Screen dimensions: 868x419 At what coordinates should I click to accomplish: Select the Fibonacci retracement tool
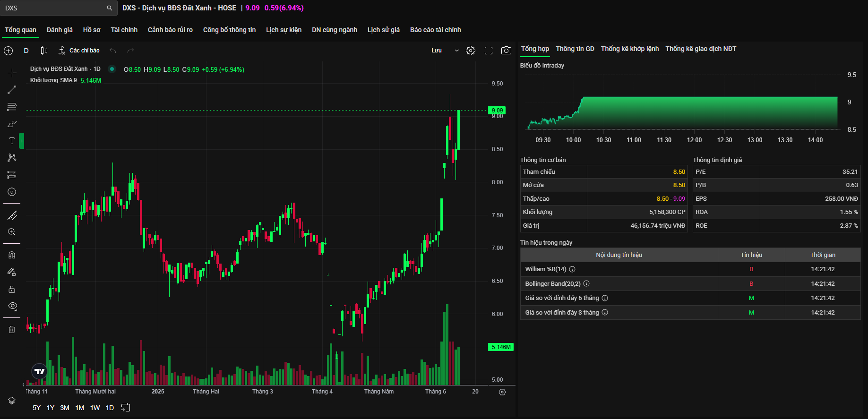(12, 107)
